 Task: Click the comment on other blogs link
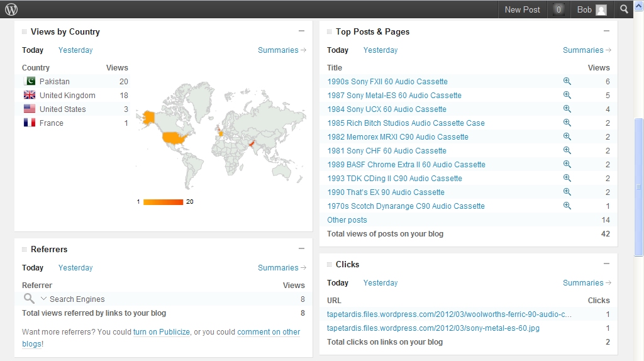coord(269,332)
